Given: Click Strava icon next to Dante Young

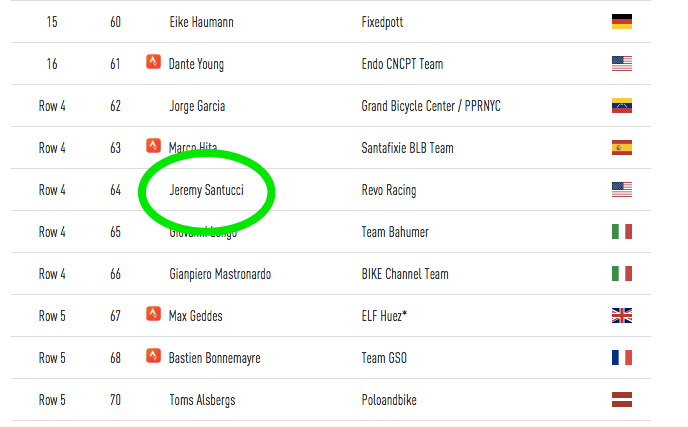Looking at the screenshot, I should [x=153, y=63].
